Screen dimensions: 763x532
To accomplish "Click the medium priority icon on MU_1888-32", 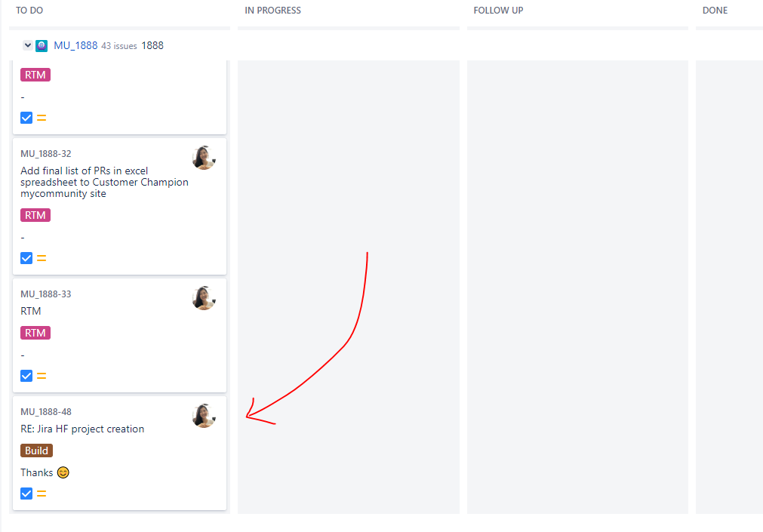I will (42, 259).
